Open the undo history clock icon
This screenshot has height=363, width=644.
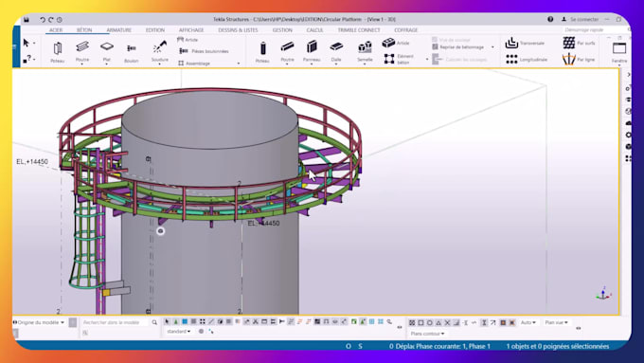(x=60, y=19)
